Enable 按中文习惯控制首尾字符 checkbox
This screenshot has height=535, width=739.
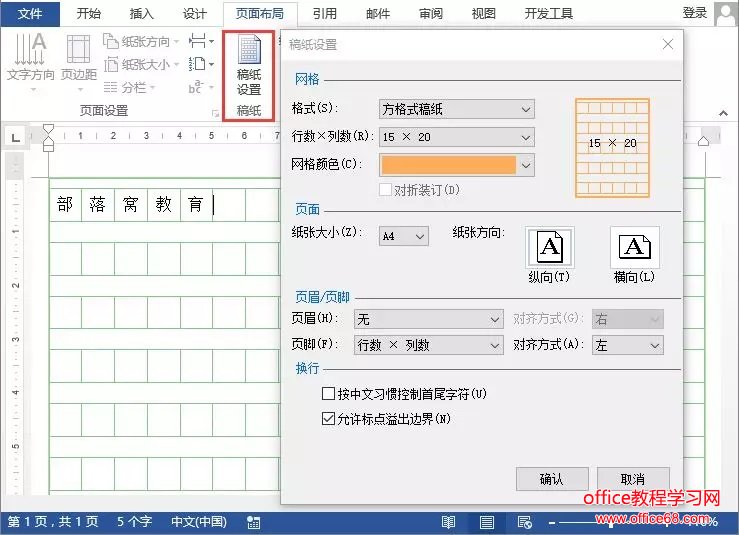(328, 393)
